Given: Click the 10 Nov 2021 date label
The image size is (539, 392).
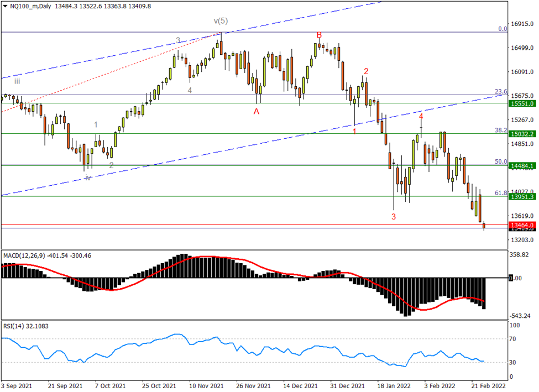Looking at the screenshot, I should [x=206, y=386].
